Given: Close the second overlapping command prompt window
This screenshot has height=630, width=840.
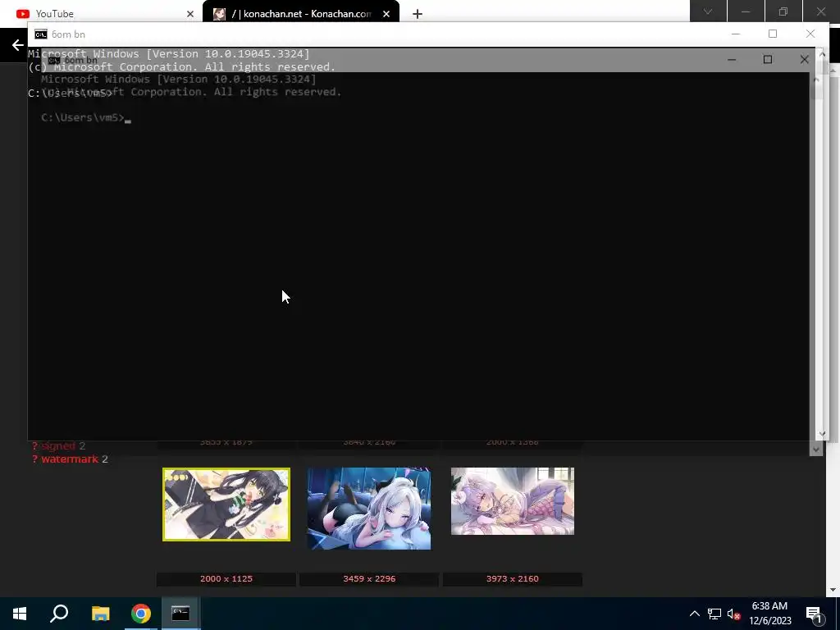Looking at the screenshot, I should 804,59.
